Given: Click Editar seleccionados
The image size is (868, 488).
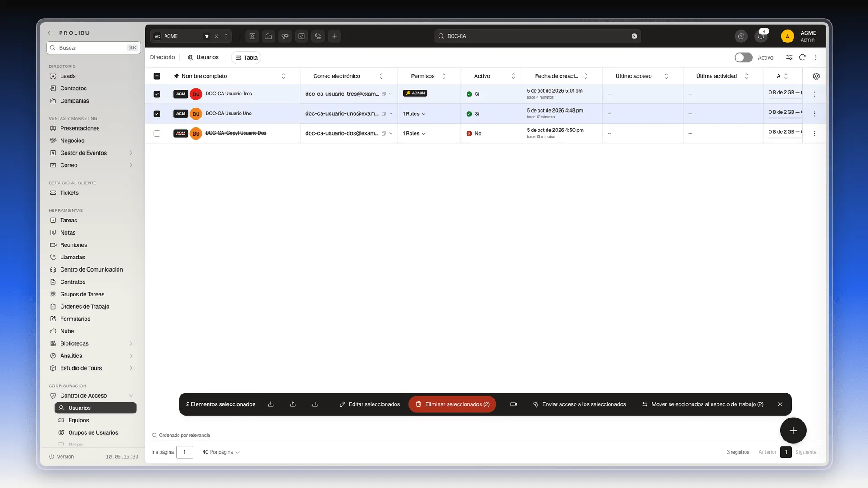Looking at the screenshot, I should coord(370,404).
